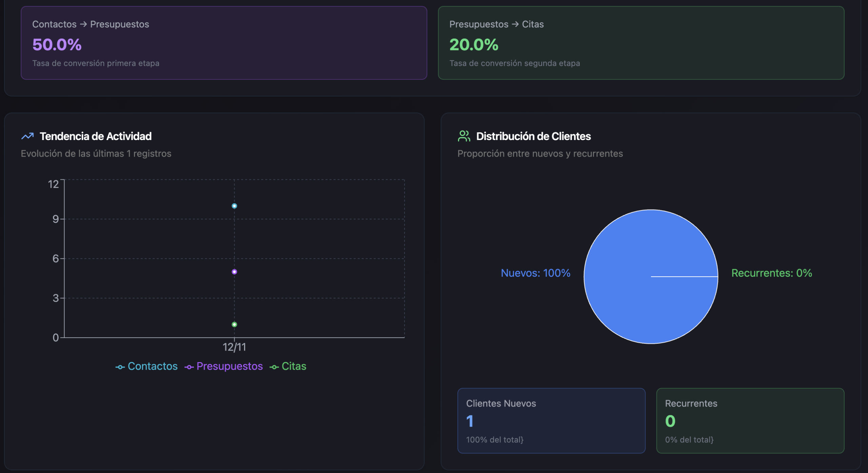Click the 50.0% conversion rate value
The image size is (868, 473).
point(57,45)
